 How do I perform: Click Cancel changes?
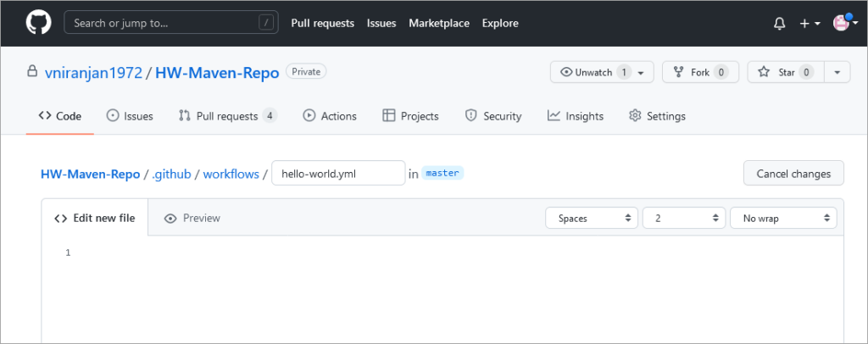(x=793, y=173)
